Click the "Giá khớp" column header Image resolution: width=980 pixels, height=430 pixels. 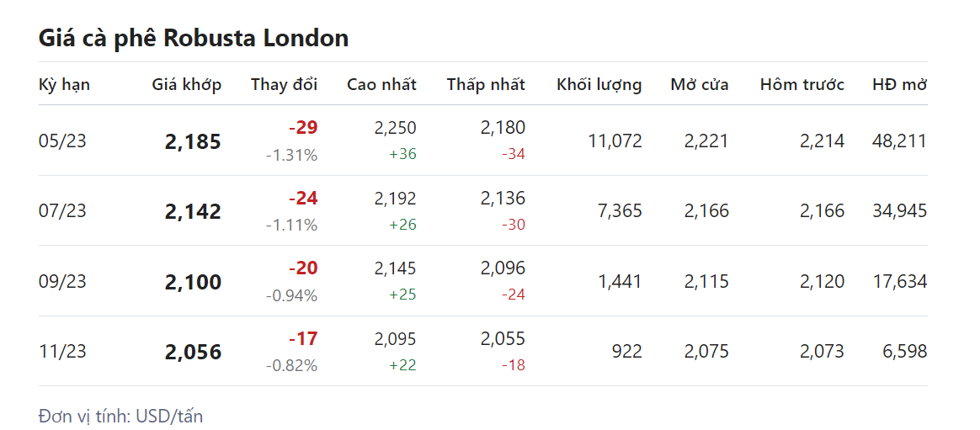[186, 84]
